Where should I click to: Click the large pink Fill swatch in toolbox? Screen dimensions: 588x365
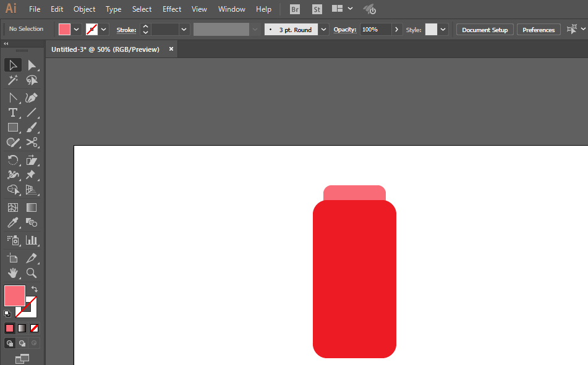point(15,296)
